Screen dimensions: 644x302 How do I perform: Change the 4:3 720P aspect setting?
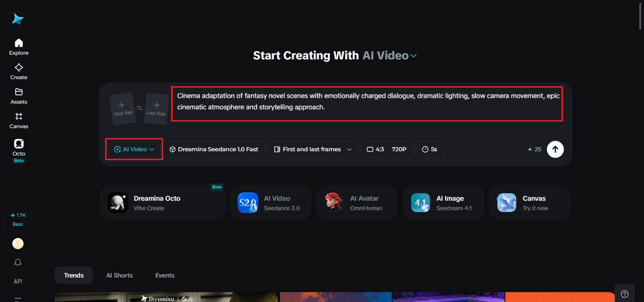point(387,149)
